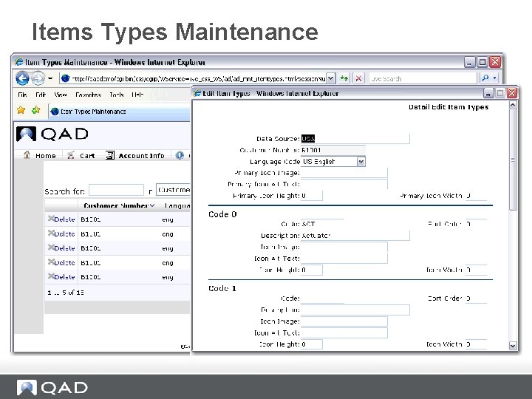Click the Primary Icon Image field
The height and width of the screenshot is (399, 532).
point(344,173)
